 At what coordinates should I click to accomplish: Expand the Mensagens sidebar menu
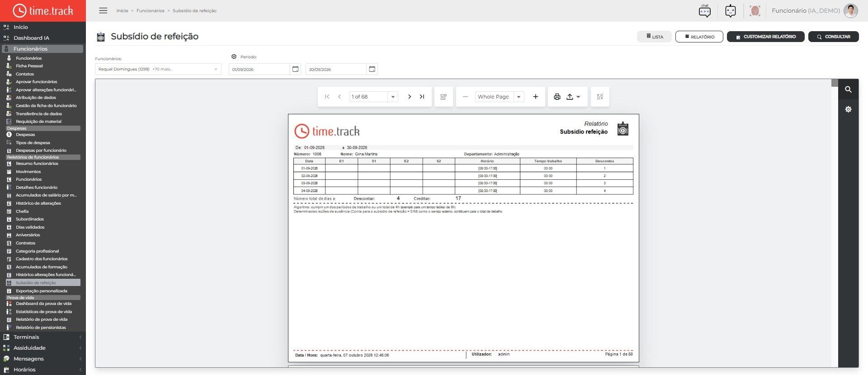tap(43, 359)
